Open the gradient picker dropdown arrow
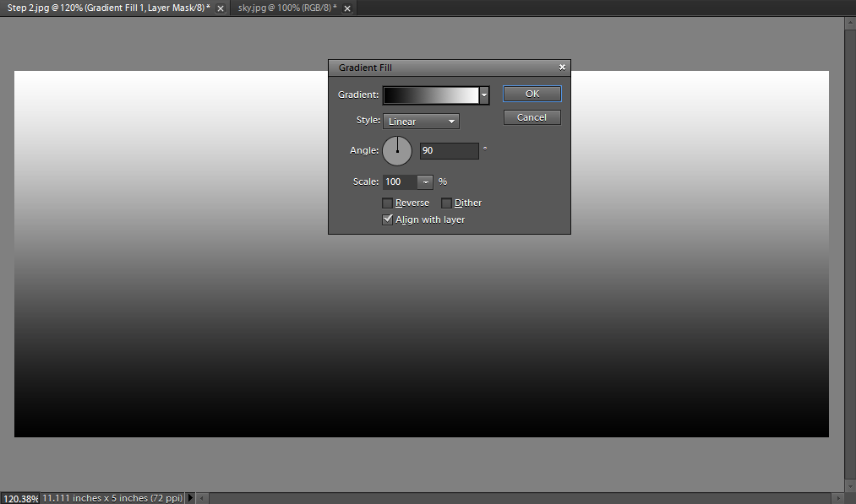The height and width of the screenshot is (504, 856). (484, 95)
